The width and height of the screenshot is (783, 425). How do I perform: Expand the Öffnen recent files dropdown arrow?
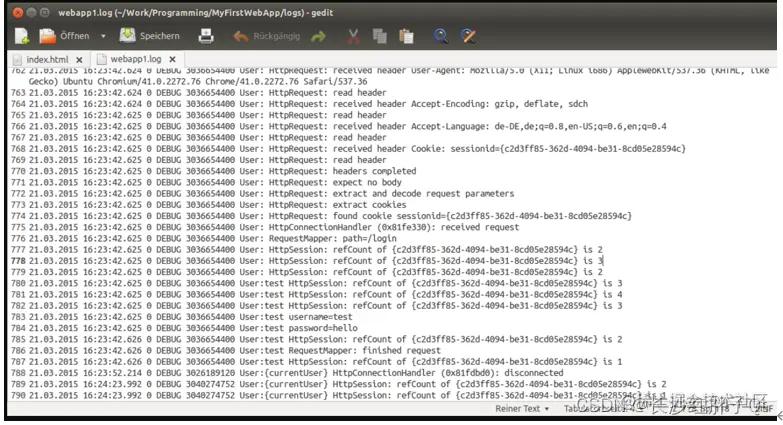pyautogui.click(x=103, y=36)
